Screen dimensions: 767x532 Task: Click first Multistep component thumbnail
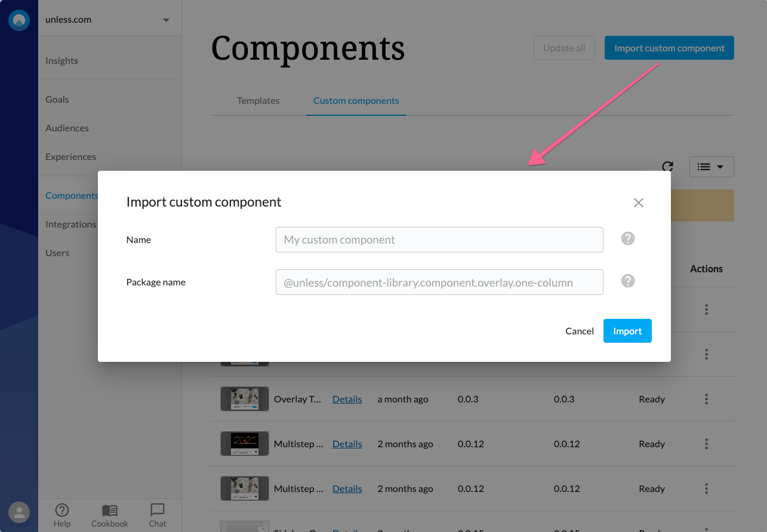245,444
